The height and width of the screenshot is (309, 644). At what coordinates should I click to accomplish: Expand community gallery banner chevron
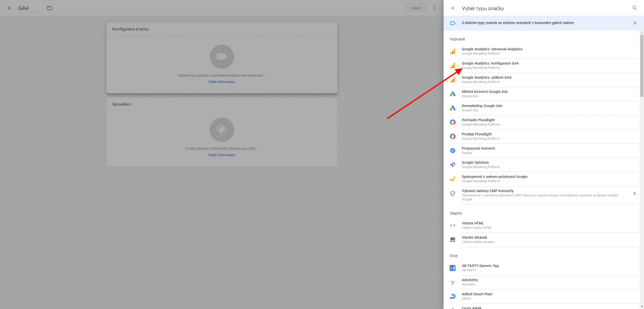[x=635, y=23]
